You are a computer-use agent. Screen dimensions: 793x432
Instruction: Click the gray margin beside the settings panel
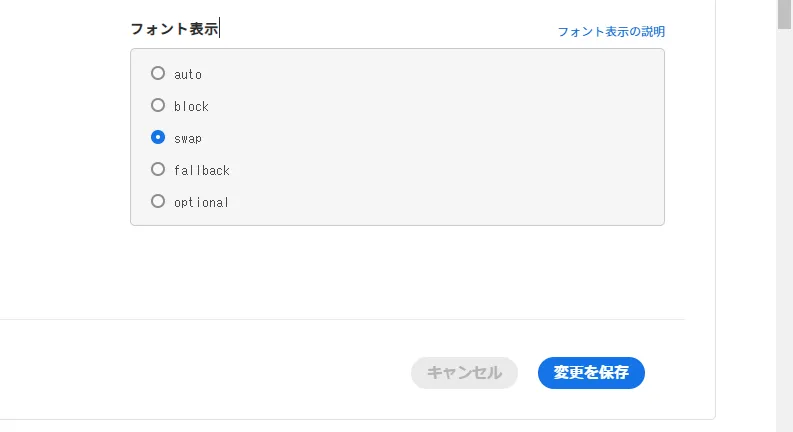pos(745,250)
